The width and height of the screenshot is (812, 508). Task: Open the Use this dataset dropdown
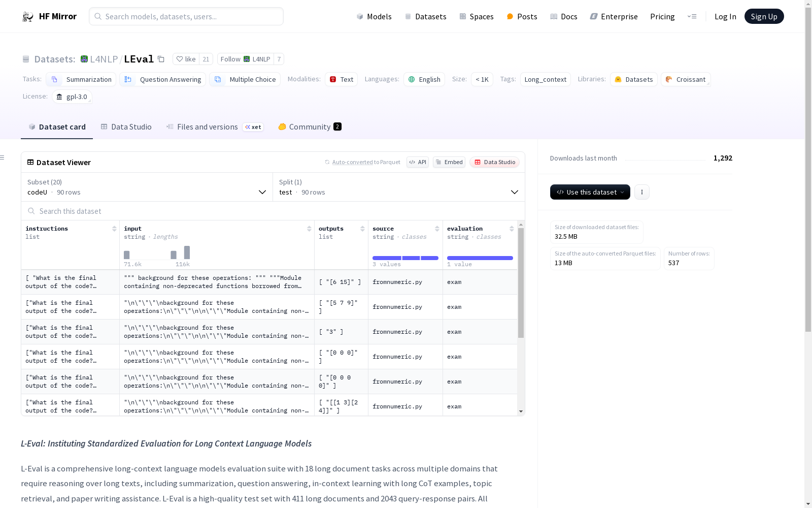coord(590,192)
